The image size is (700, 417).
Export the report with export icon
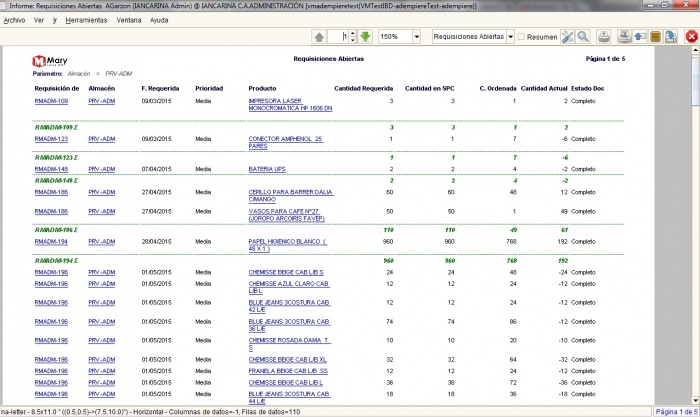(x=671, y=37)
